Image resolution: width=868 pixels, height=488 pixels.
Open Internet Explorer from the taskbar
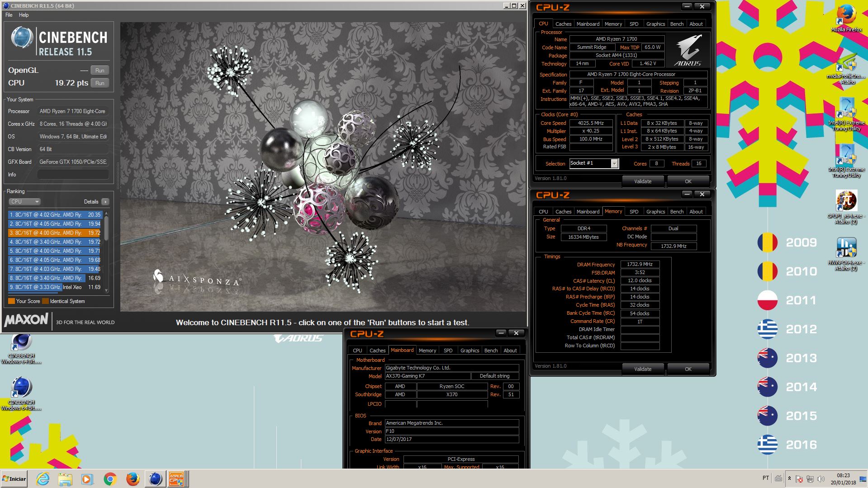coord(43,479)
